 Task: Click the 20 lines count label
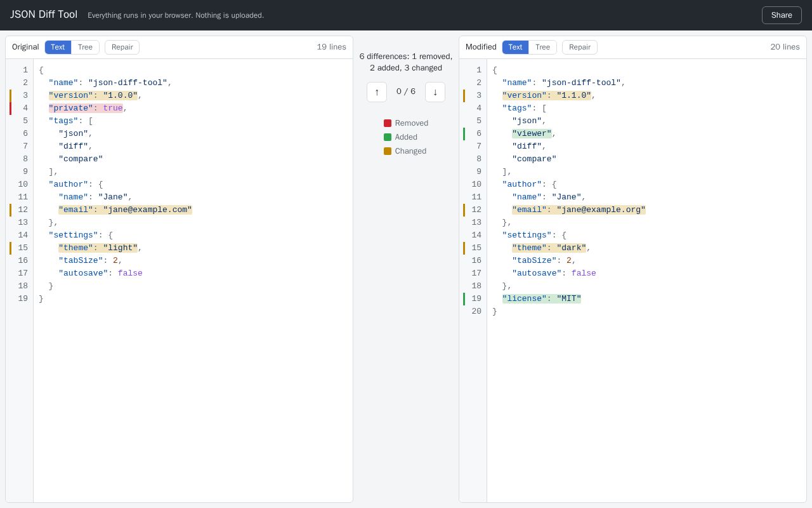pos(785,47)
